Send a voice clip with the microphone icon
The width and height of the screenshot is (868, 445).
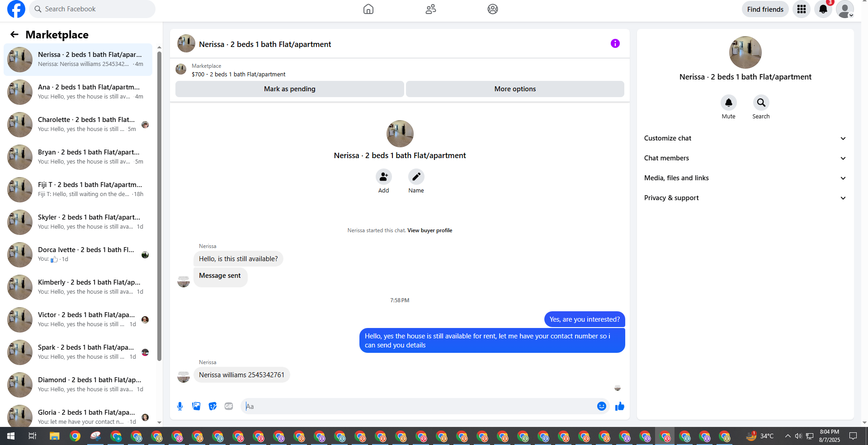pyautogui.click(x=180, y=406)
